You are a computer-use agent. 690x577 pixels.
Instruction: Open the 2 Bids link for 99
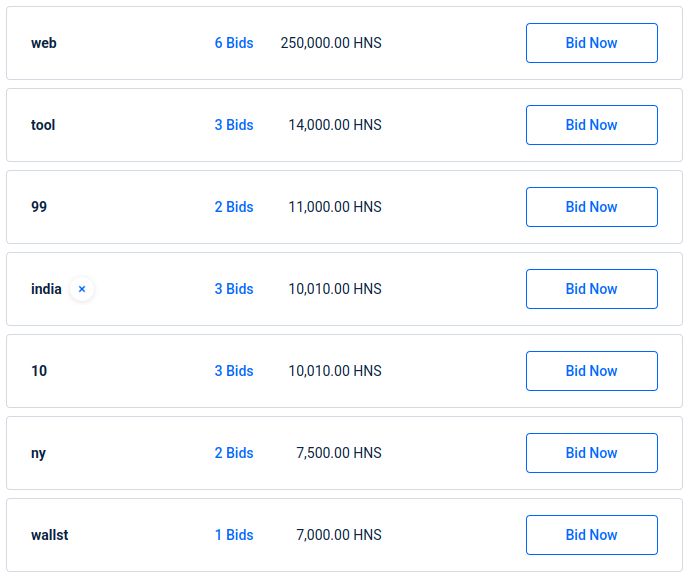click(234, 207)
